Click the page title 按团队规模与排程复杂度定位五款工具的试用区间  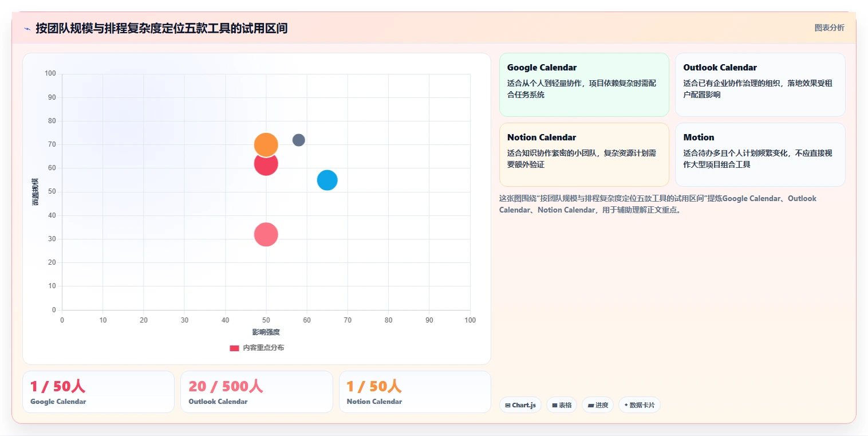pos(161,28)
